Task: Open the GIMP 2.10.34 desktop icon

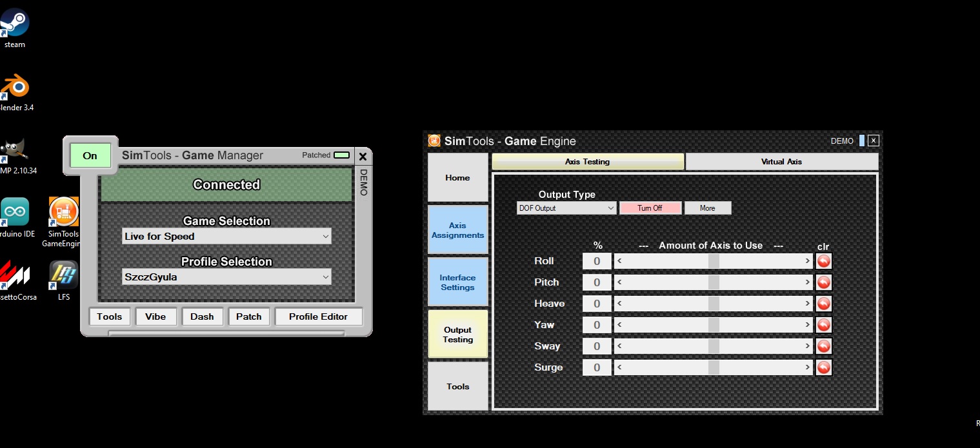Action: click(x=15, y=155)
